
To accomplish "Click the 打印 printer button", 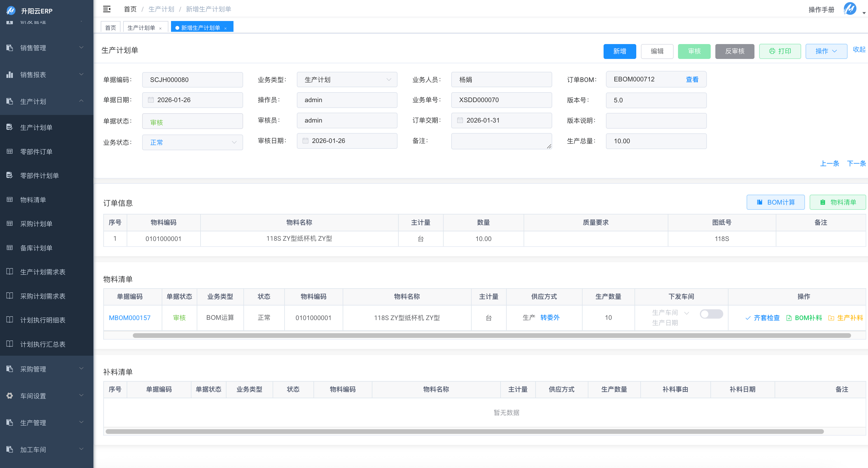I will point(780,51).
